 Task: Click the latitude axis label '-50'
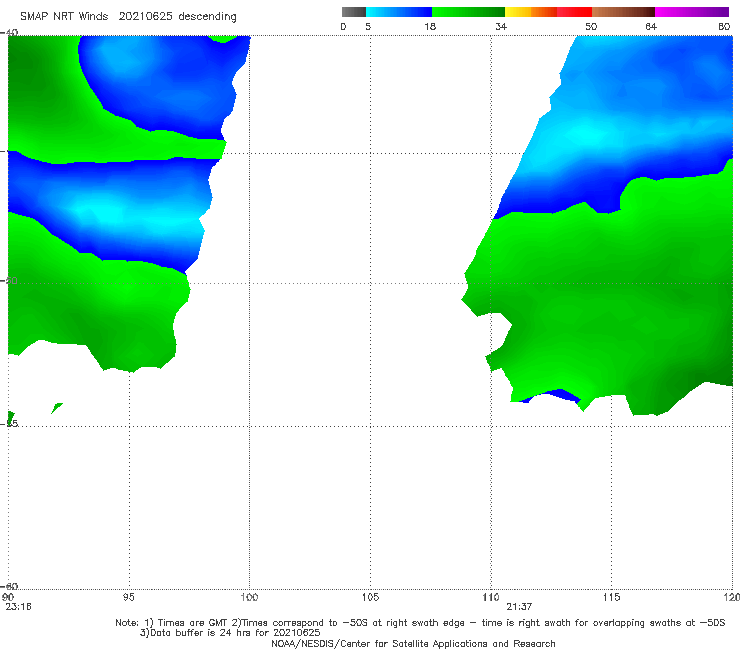coord(9,280)
